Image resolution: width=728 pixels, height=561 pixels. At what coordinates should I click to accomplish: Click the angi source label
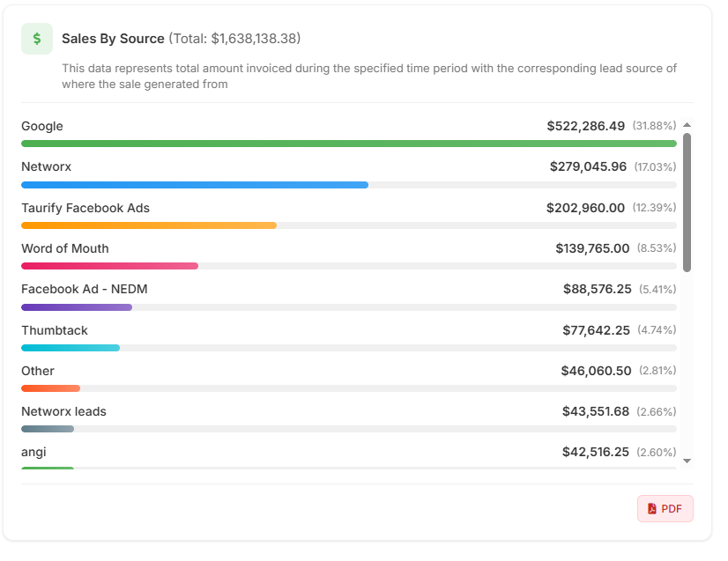(x=33, y=452)
